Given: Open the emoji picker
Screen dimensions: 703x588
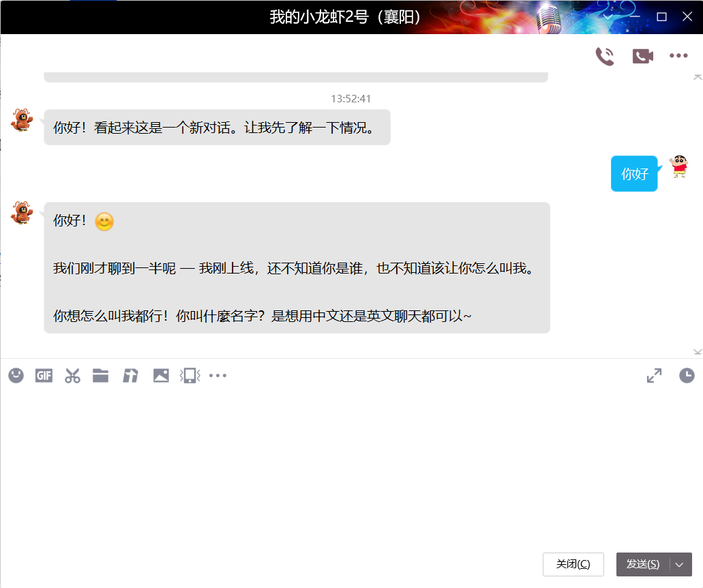Looking at the screenshot, I should coord(16,375).
